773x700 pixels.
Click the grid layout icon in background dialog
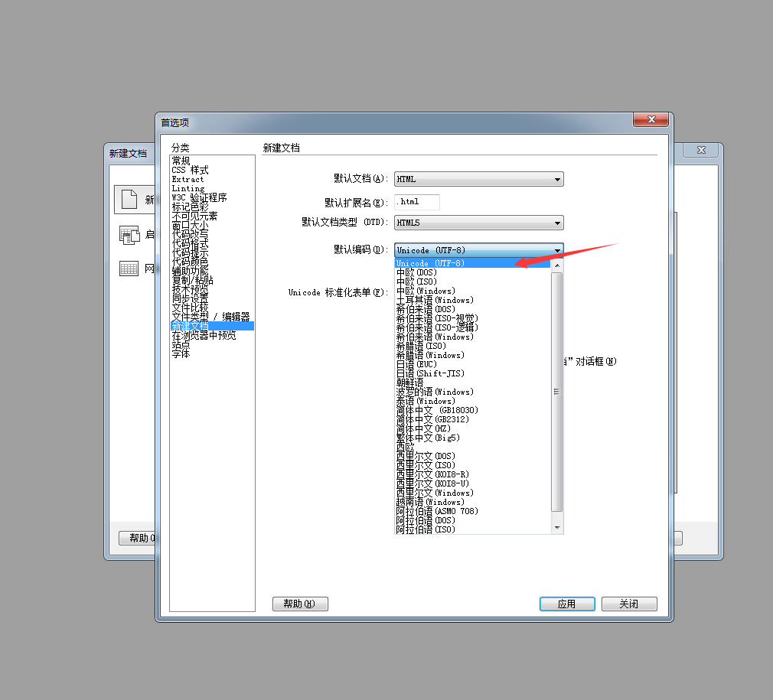pyautogui.click(x=129, y=269)
